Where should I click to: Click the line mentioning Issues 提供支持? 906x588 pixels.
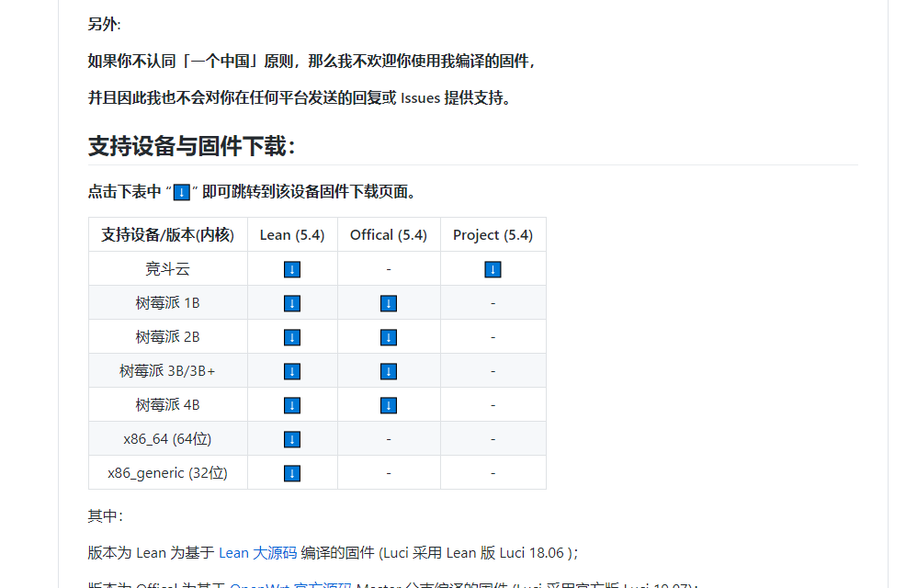pos(300,97)
